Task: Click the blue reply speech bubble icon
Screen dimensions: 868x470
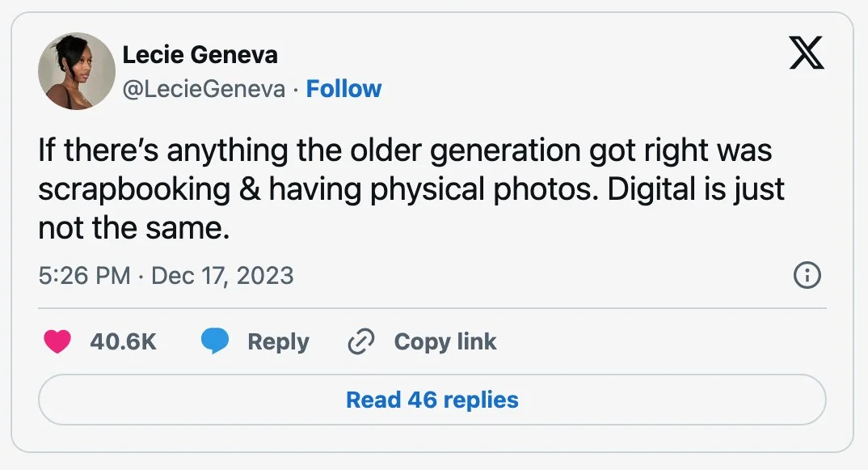Action: click(x=214, y=342)
